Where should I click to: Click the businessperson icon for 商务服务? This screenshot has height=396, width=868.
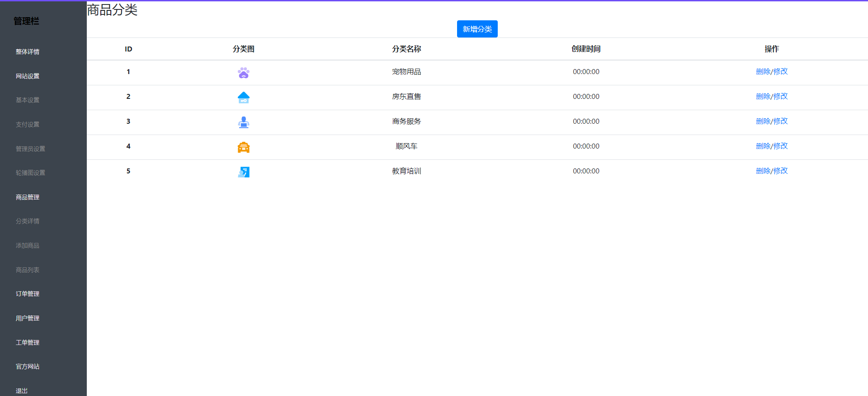pos(243,122)
